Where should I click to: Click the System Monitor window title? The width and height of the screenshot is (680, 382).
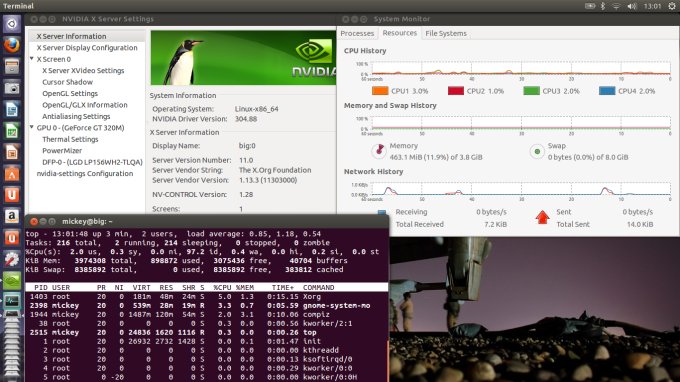tap(402, 19)
